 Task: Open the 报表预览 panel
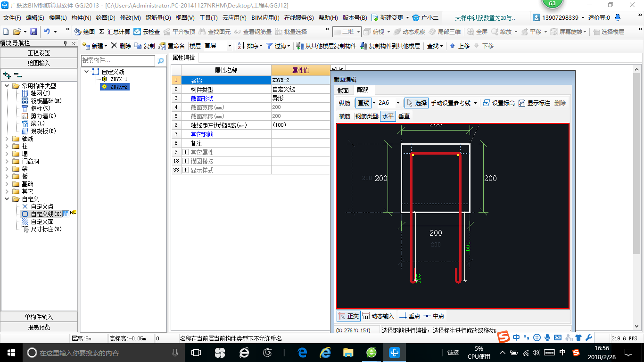39,327
